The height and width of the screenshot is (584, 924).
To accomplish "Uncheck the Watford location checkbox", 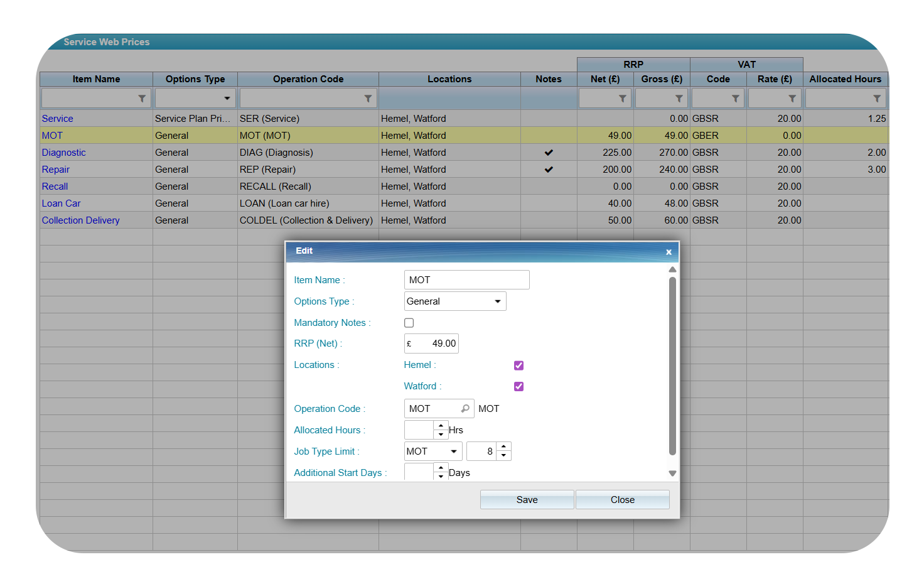I will pos(518,387).
